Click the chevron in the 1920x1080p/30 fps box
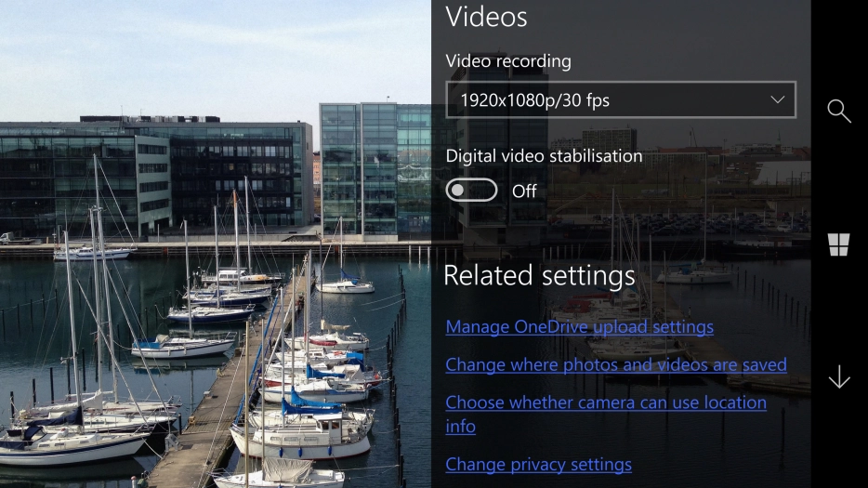The image size is (868, 488). [778, 99]
